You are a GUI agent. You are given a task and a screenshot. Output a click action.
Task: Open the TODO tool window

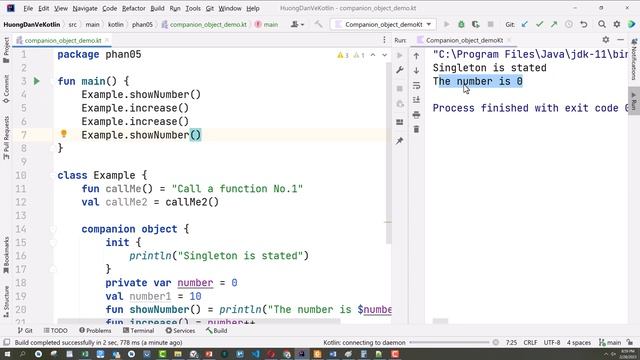56,331
